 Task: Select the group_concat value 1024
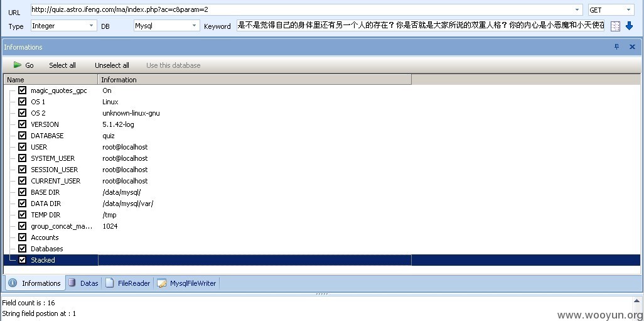click(x=110, y=226)
